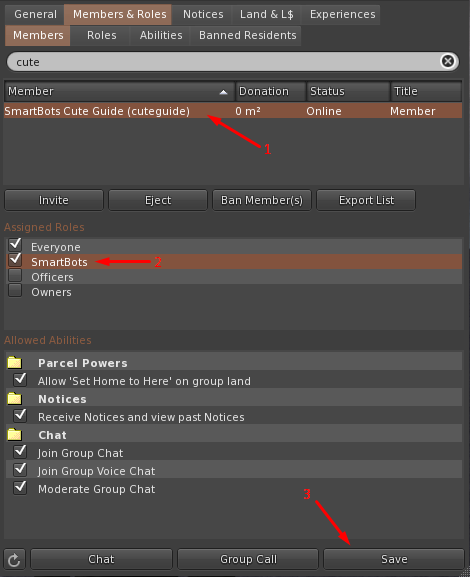Click the Eject button
Viewport: 470px width, 577px height.
[158, 200]
